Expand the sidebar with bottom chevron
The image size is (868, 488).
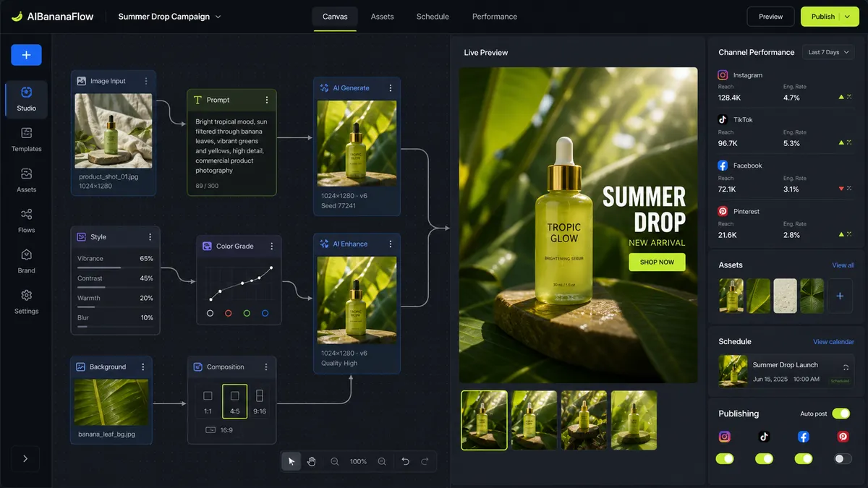pos(26,458)
